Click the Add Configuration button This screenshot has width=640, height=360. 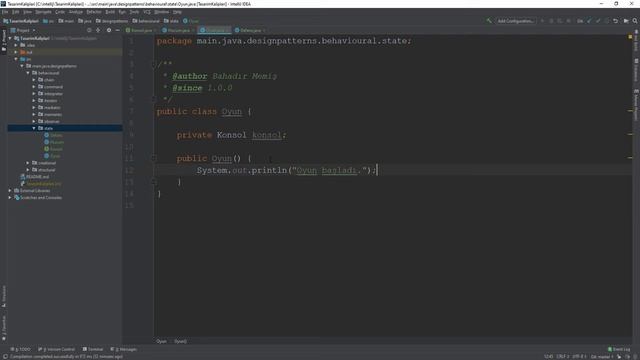516,21
